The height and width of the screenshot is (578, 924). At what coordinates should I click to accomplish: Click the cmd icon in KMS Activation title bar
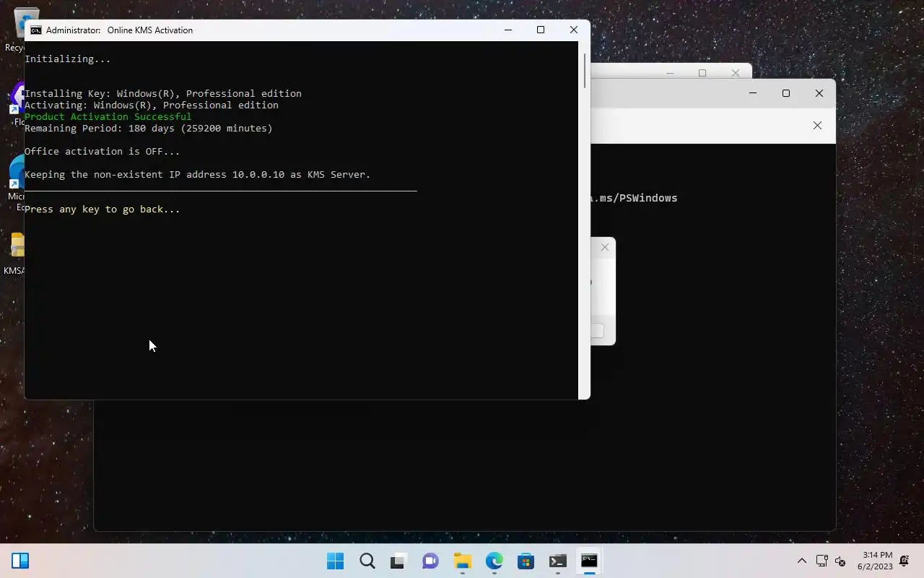point(35,30)
